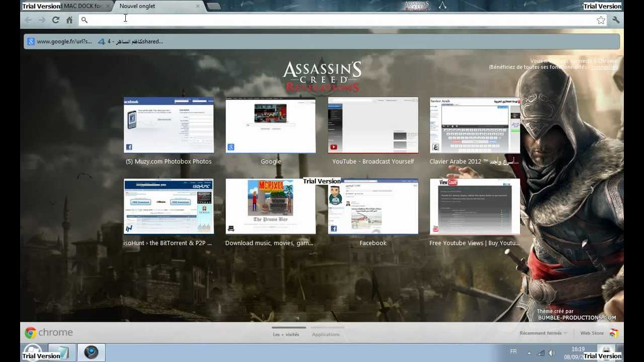Open a new tab with the plus tab button
This screenshot has height=362, width=644.
(x=213, y=7)
